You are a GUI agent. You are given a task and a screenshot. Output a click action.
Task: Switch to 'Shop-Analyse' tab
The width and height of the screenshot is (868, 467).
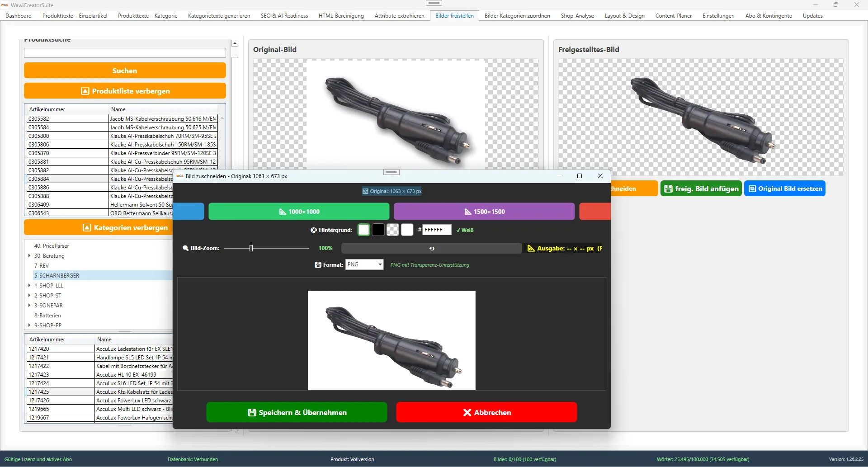(x=577, y=16)
